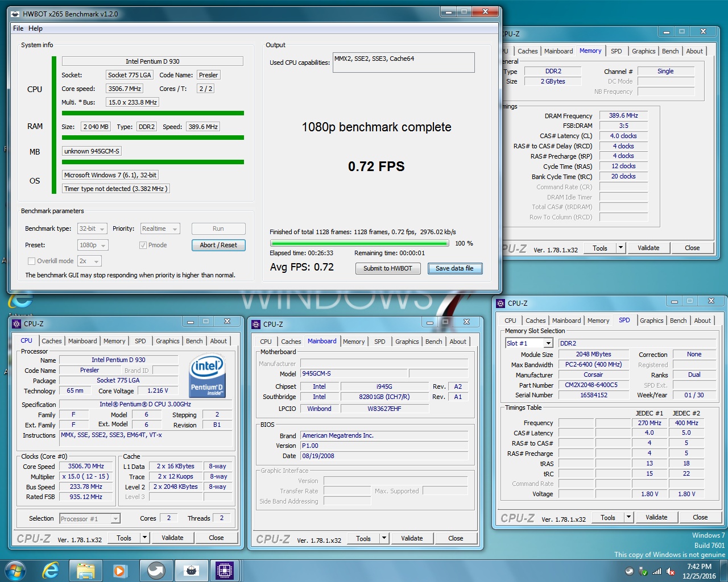Click the Multiplier x 15.0 (12 - 15) value
The width and height of the screenshot is (728, 582).
coord(85,476)
